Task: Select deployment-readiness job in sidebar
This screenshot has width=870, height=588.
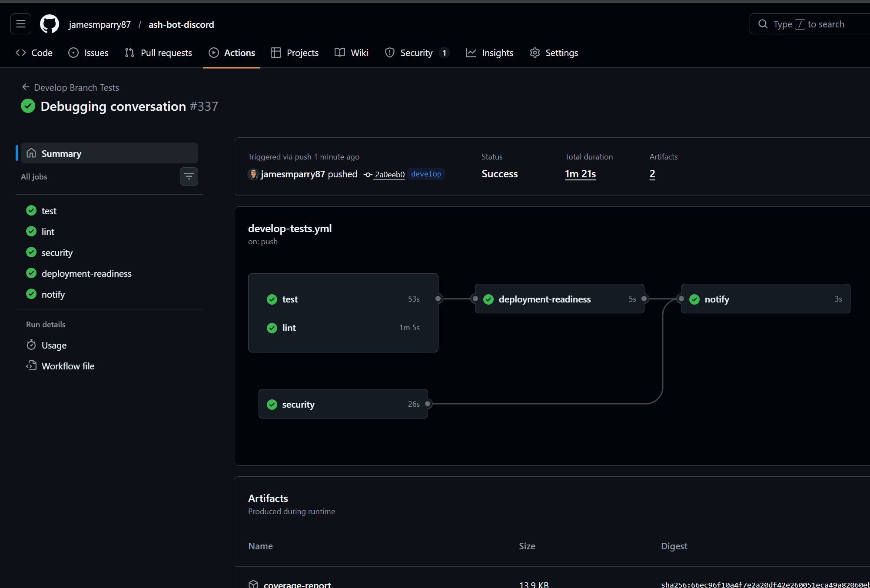Action: [x=86, y=273]
